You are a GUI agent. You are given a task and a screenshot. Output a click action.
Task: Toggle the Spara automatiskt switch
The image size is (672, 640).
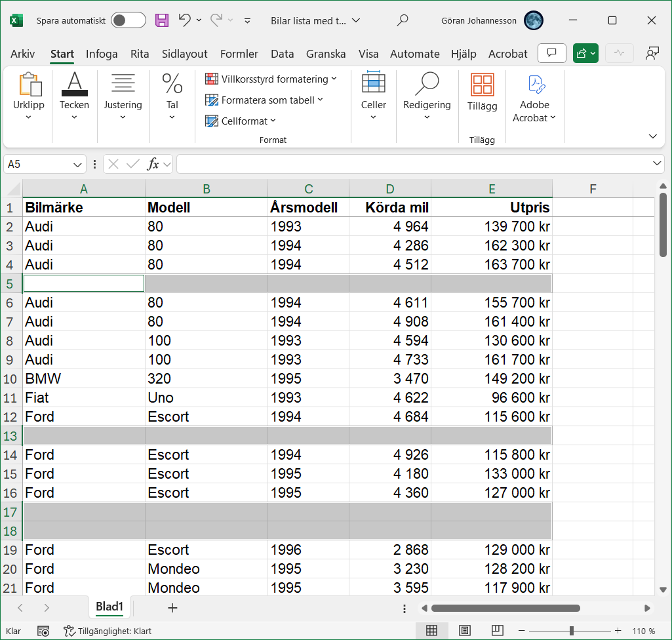click(128, 20)
